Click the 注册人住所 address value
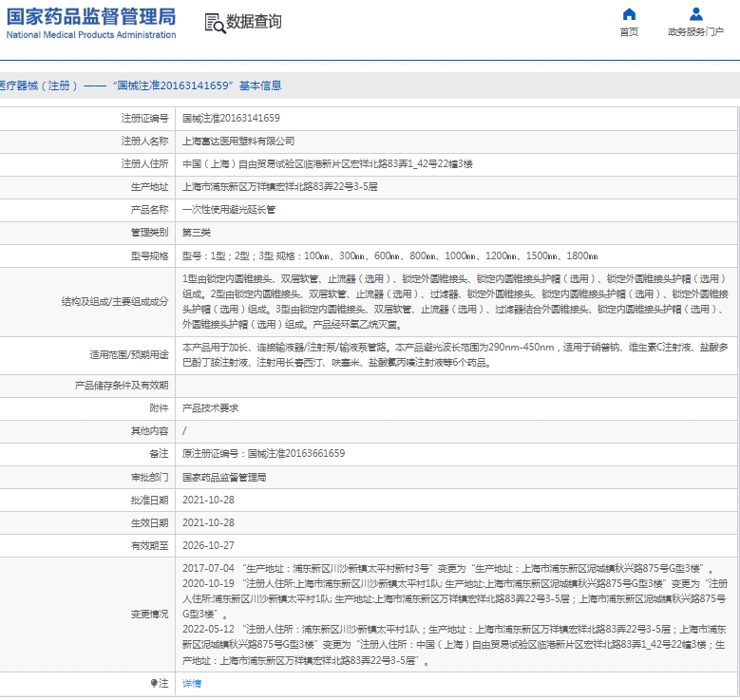 327,163
